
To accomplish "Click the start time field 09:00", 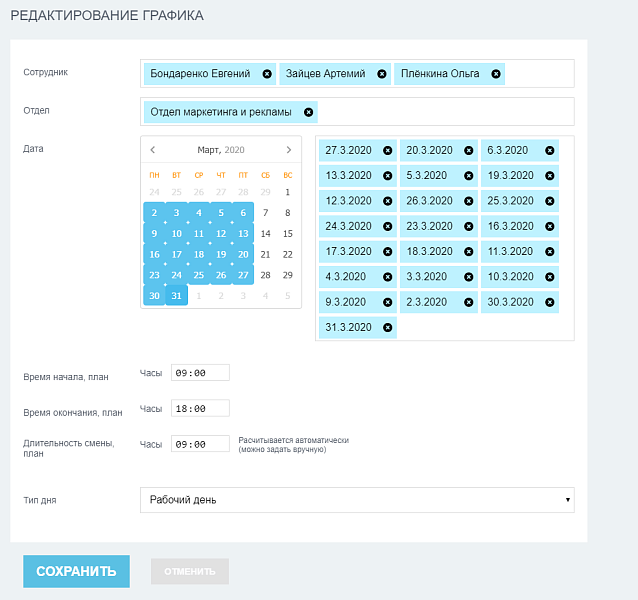I will (200, 373).
